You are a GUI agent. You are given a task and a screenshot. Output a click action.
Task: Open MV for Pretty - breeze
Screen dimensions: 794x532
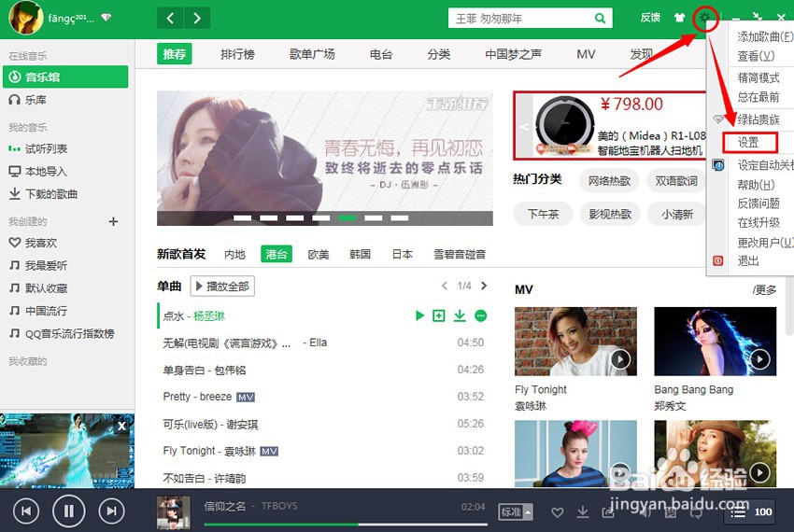click(246, 398)
